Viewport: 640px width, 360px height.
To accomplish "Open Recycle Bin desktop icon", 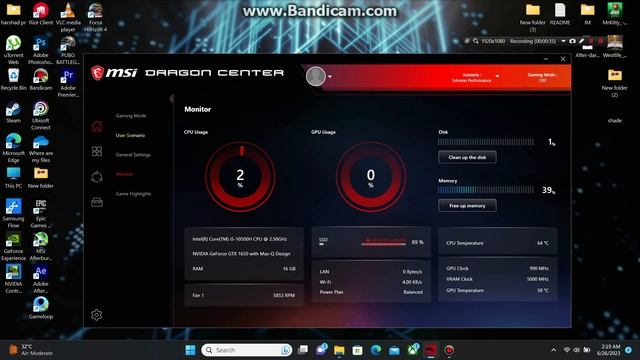I will (13, 79).
